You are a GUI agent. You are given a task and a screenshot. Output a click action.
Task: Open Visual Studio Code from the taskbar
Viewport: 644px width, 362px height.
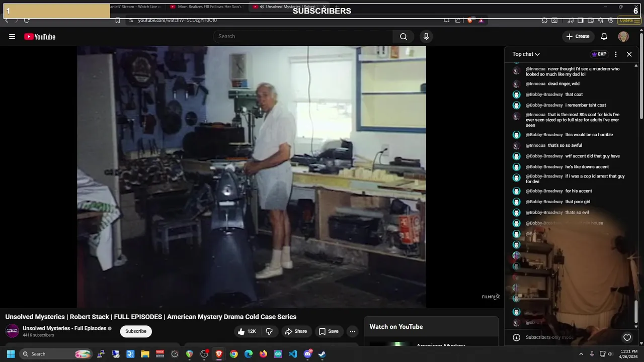[x=293, y=354]
